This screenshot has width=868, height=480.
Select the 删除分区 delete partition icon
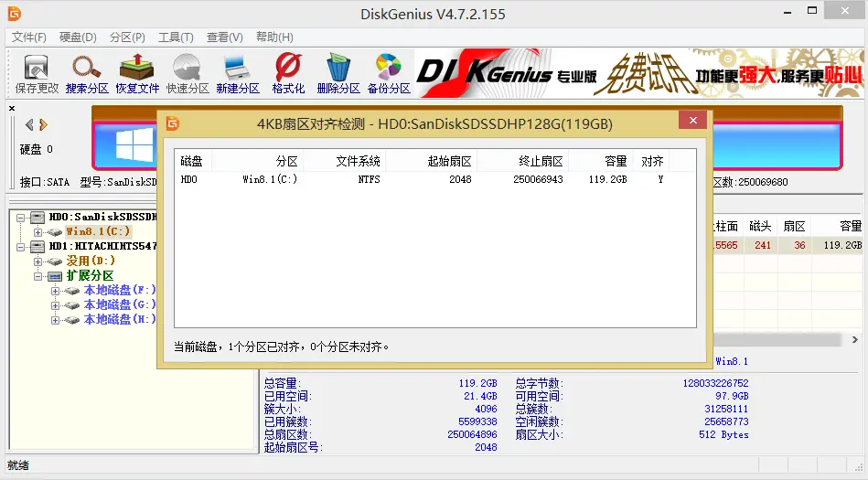(x=338, y=74)
